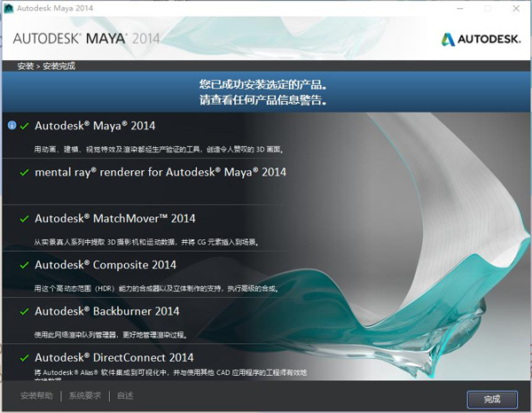Screen dimensions: 532x413
Task: Click the checkmark beside mental ray renderer
Action: point(25,173)
